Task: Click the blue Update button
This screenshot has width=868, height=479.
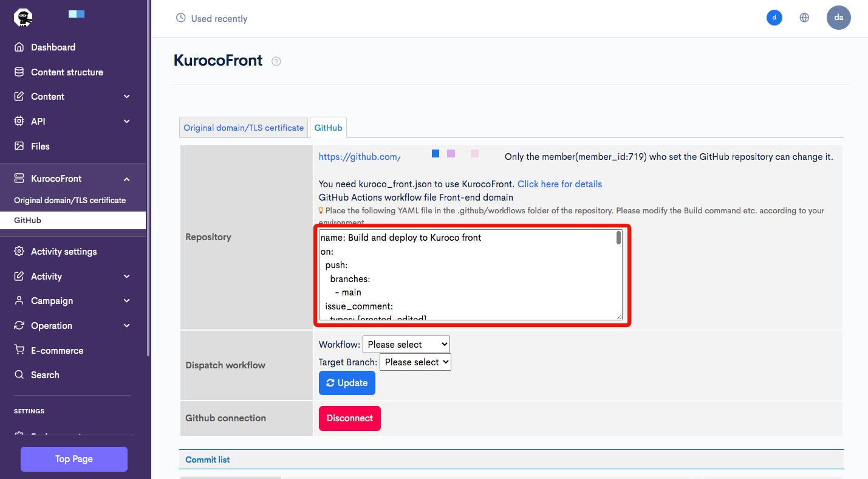Action: pos(347,383)
